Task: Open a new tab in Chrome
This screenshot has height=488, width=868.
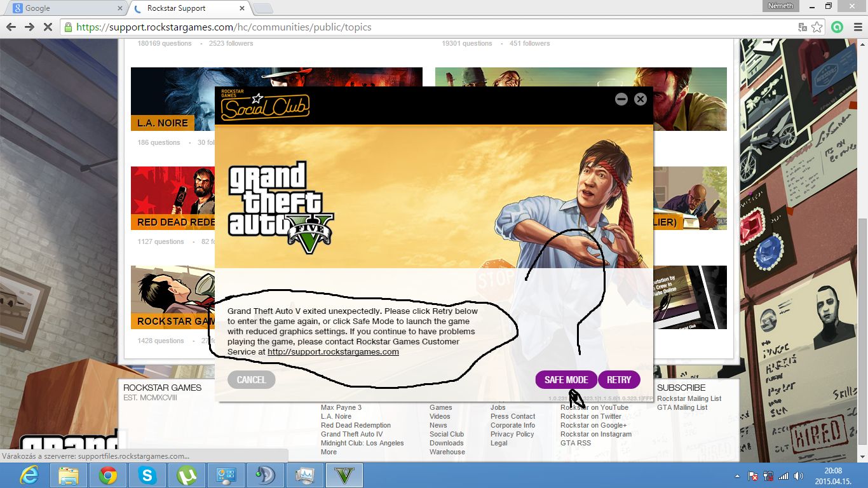Action: [x=262, y=8]
